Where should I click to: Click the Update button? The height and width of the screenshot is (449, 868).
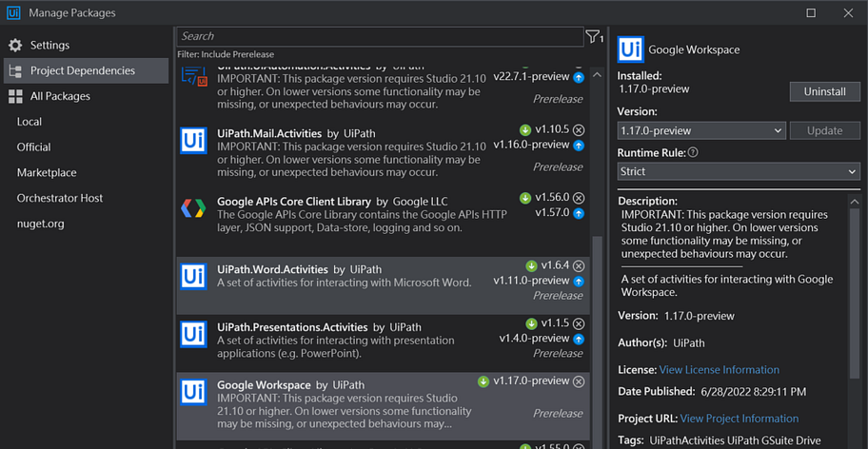[x=825, y=131]
